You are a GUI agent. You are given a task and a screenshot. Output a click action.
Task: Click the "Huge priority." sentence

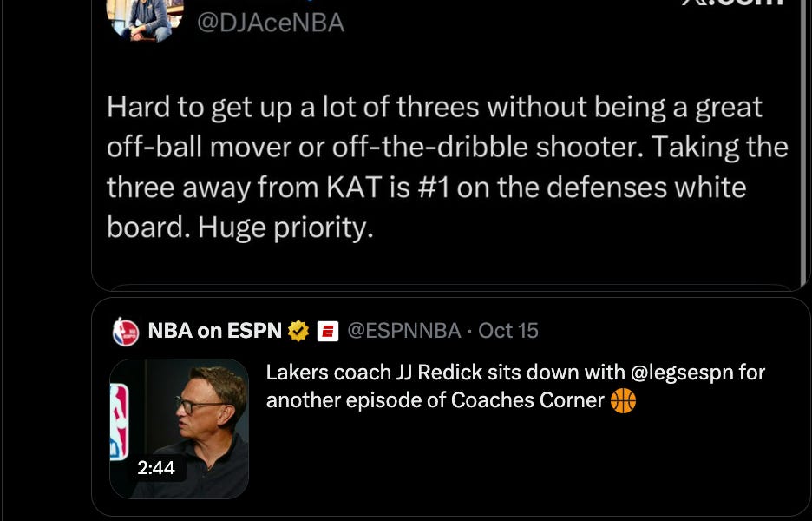[285, 228]
